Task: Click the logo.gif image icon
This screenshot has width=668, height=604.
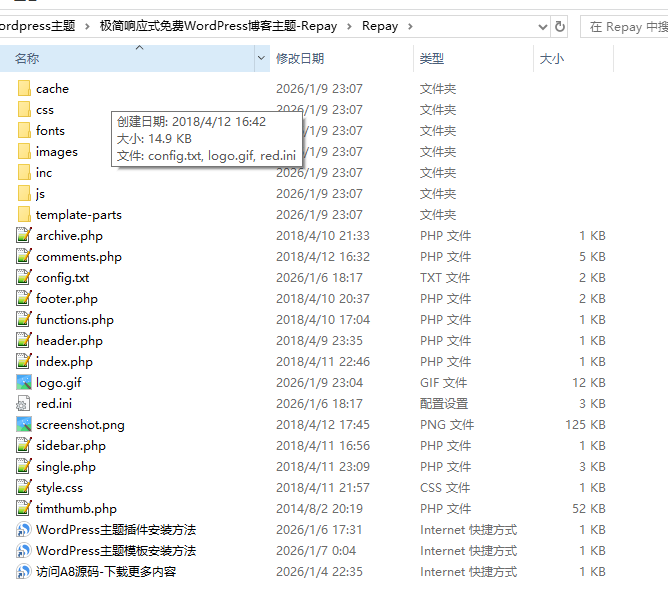Action: 24,383
